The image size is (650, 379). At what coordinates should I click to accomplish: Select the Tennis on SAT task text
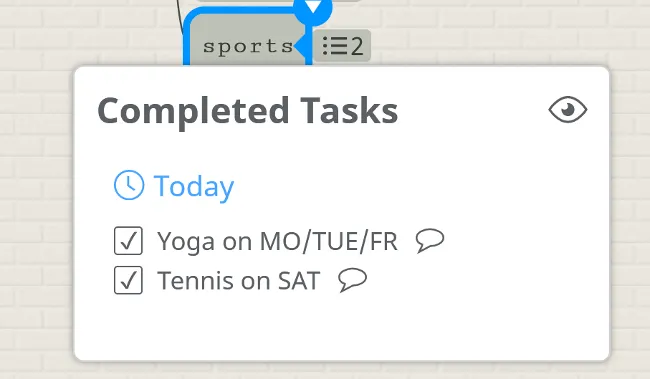pos(239,281)
